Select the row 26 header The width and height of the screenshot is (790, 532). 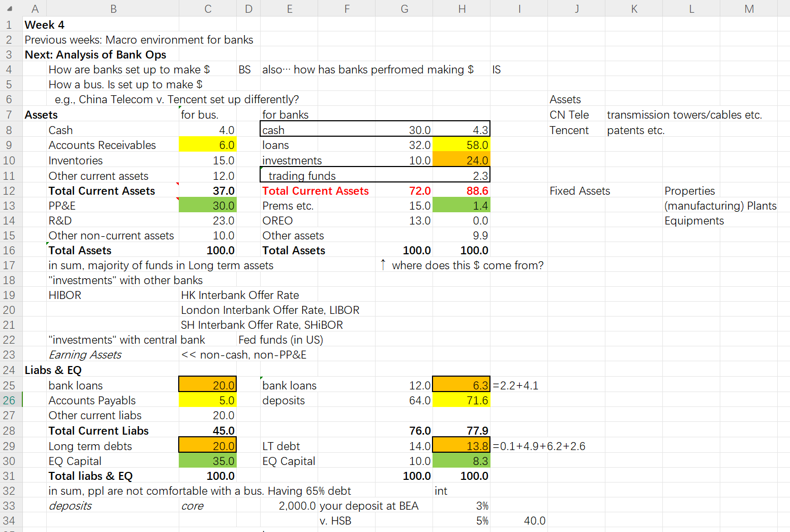[10, 401]
